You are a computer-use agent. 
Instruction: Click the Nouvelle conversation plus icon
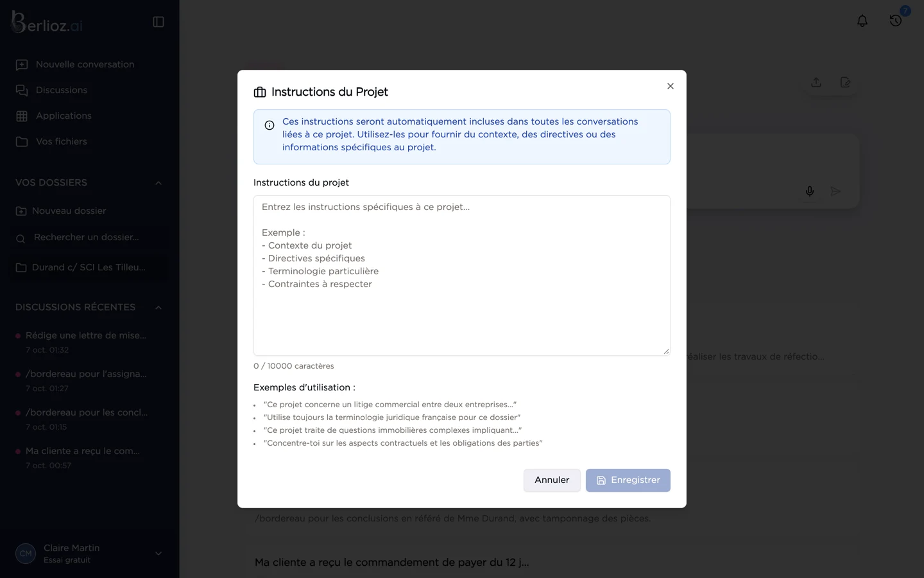(x=22, y=65)
